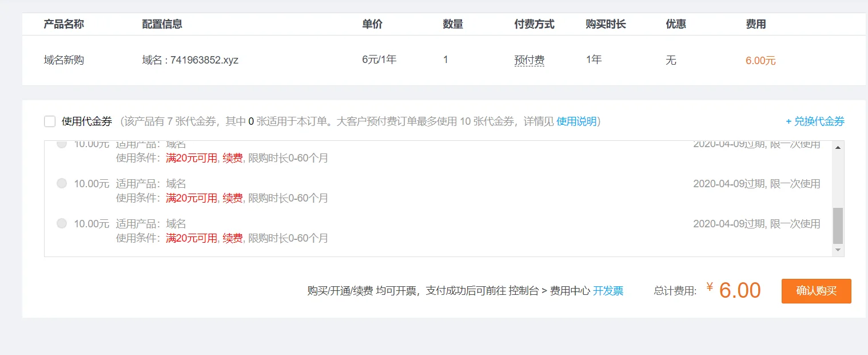Click the 无 discount cell

[671, 60]
